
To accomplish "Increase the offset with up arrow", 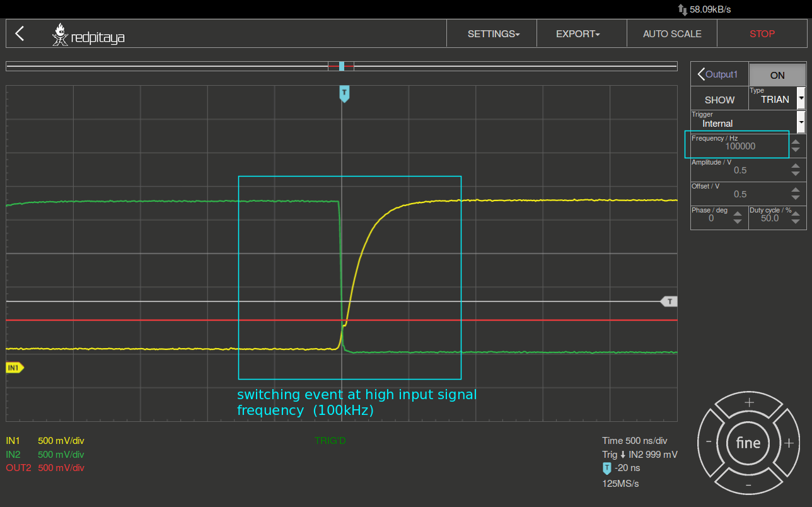I will click(796, 190).
